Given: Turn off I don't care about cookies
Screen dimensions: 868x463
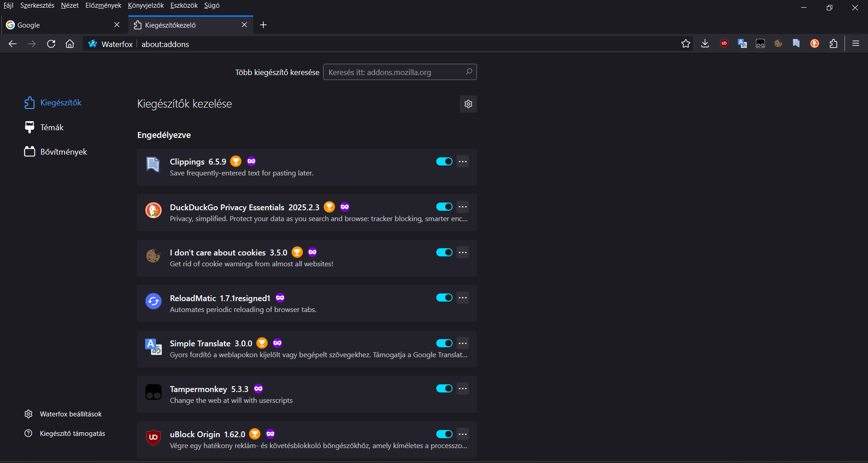Looking at the screenshot, I should click(444, 252).
